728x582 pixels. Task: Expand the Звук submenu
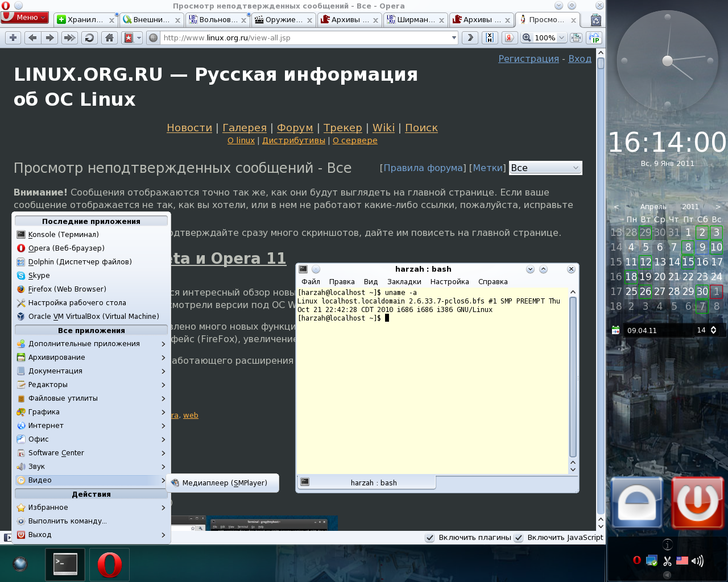(92, 467)
